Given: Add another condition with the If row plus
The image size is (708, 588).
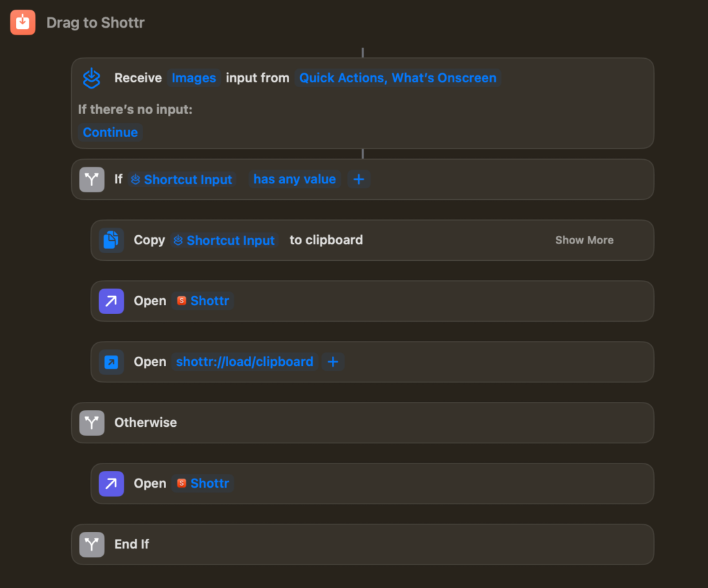Looking at the screenshot, I should point(359,179).
